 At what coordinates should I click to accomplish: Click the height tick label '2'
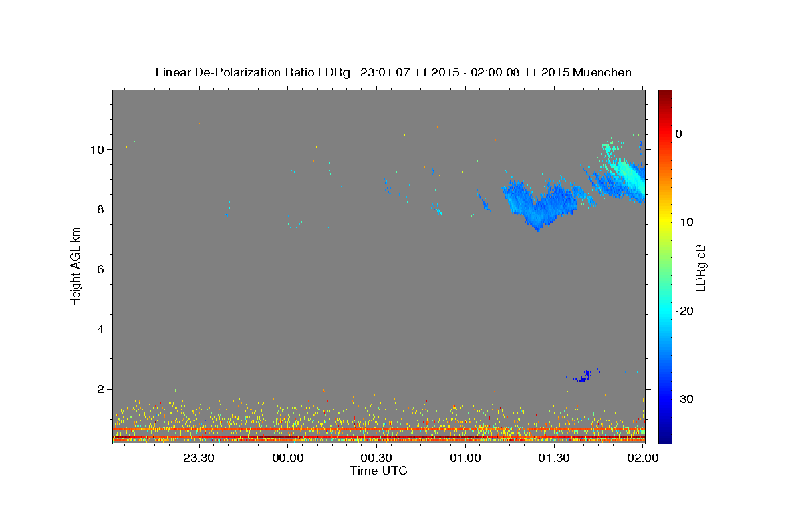(101, 389)
